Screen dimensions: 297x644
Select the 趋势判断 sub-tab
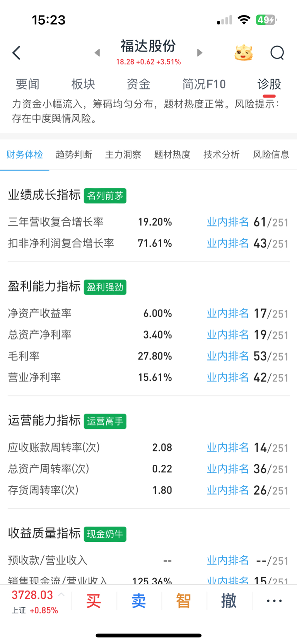[74, 155]
